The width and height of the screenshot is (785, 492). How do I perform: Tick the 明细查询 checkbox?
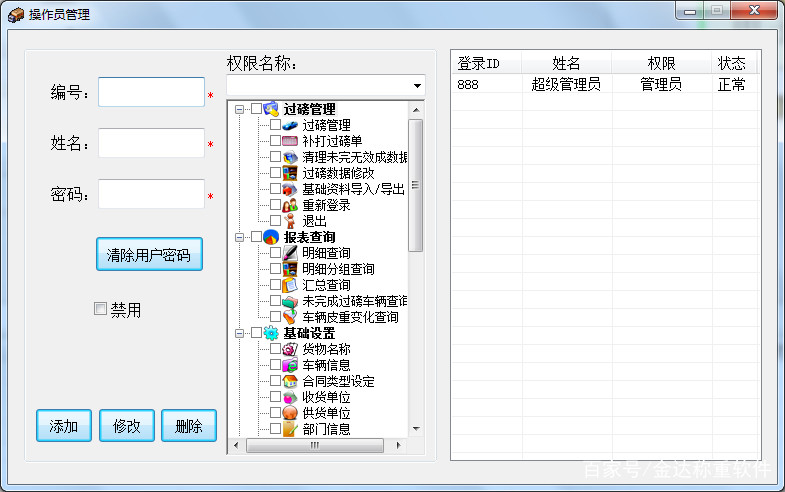tap(275, 252)
